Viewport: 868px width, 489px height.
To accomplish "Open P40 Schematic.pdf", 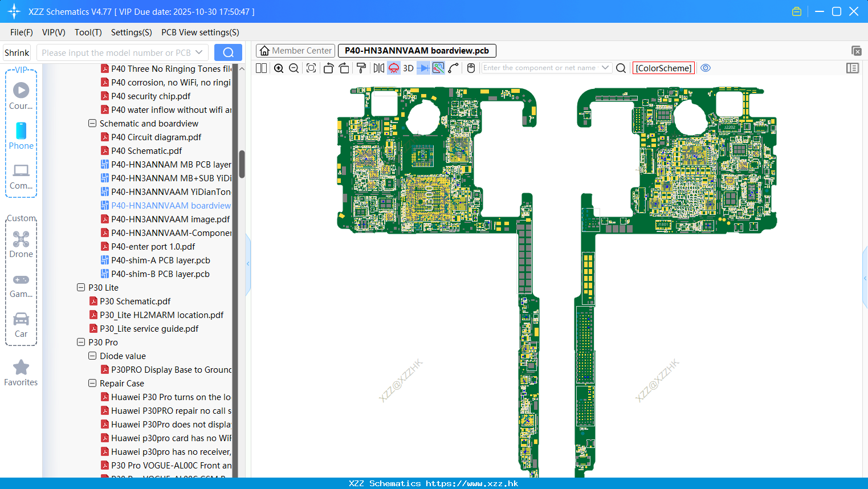I will point(146,150).
